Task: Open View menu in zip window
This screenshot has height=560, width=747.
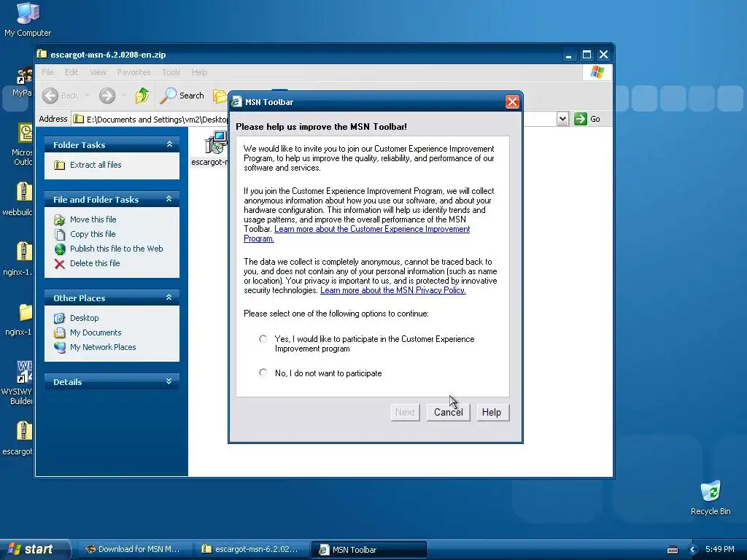Action: [98, 72]
